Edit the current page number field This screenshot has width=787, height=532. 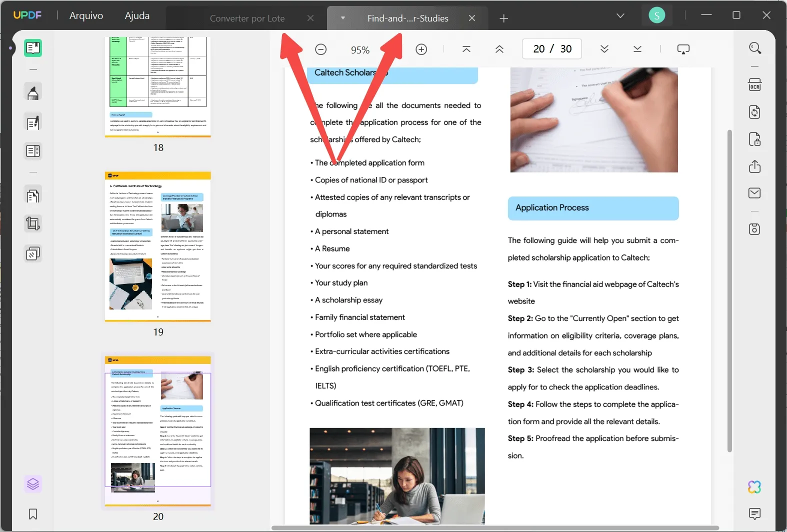tap(539, 48)
